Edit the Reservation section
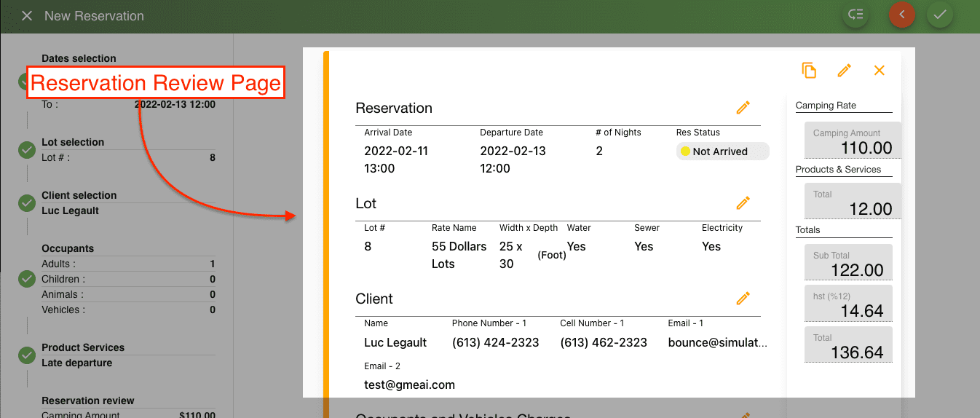Viewport: 980px width, 418px height. pos(743,108)
